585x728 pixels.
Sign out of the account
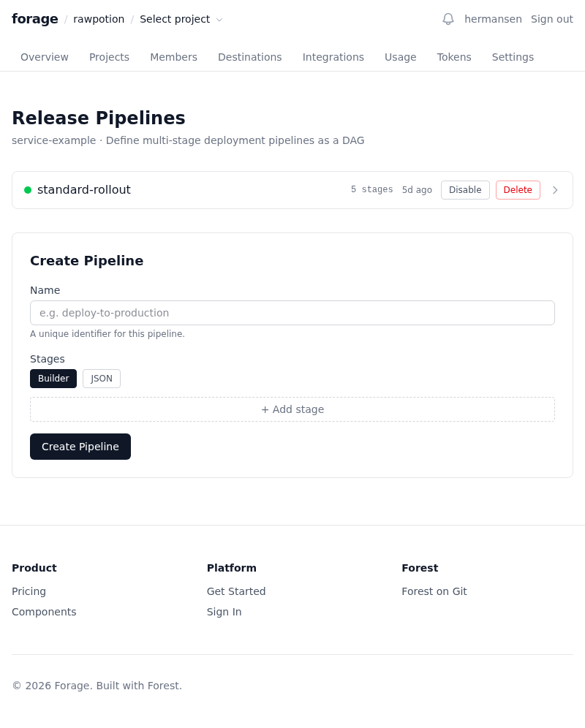[x=552, y=19]
